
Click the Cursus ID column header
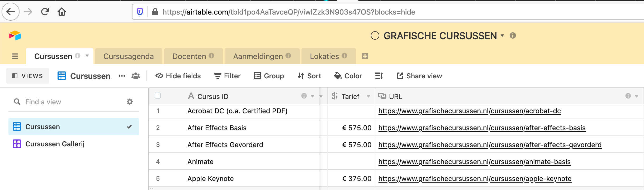click(234, 96)
